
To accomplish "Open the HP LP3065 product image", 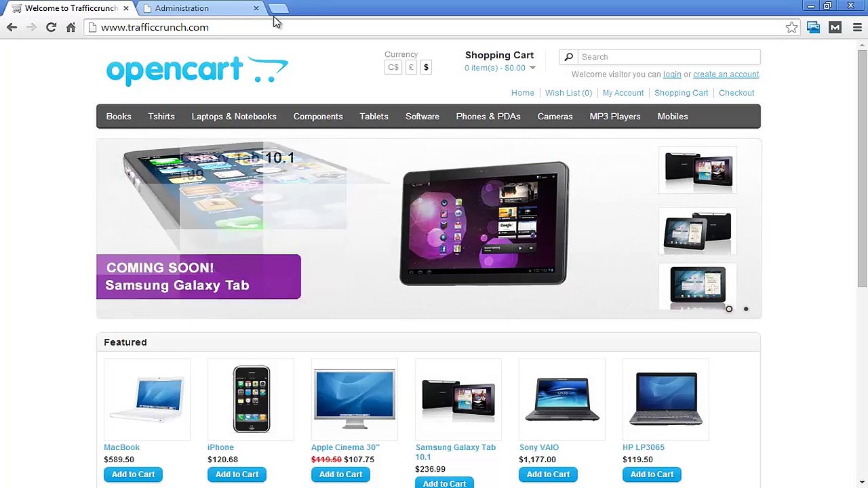I will point(666,399).
